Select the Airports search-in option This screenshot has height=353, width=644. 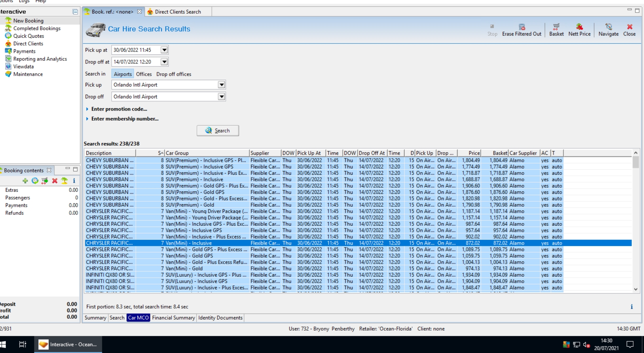point(123,74)
